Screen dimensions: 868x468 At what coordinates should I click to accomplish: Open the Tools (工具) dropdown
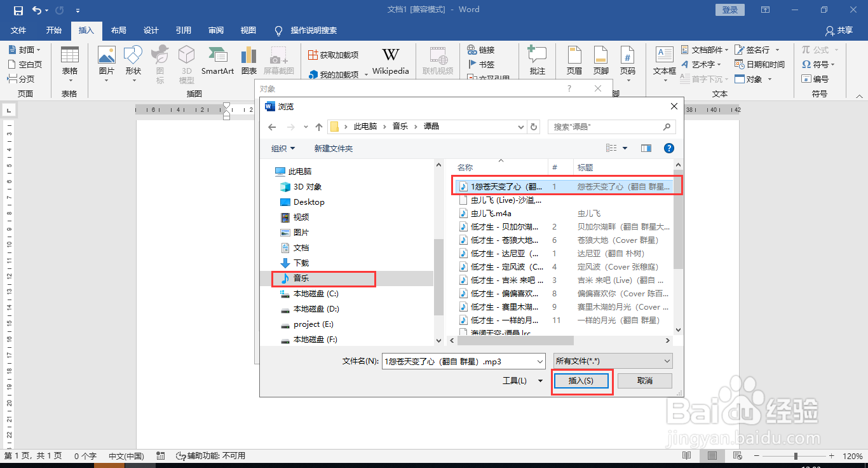tap(522, 381)
